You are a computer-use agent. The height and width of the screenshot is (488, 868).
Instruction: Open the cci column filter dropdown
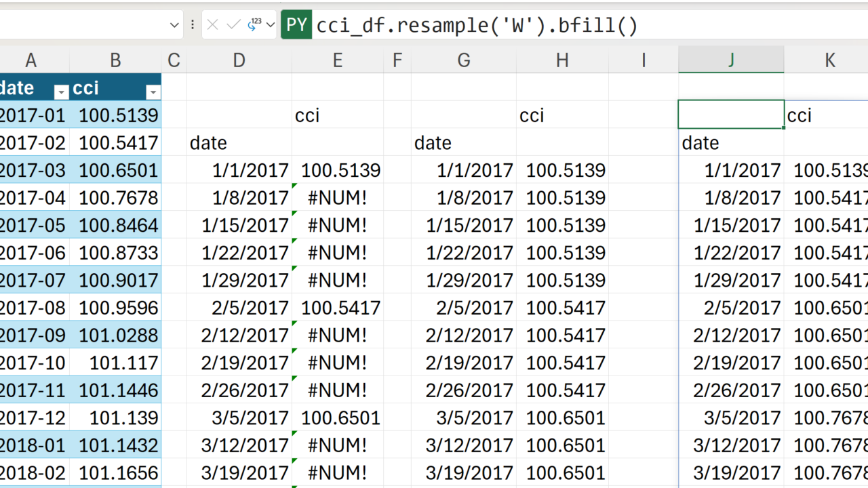[153, 91]
